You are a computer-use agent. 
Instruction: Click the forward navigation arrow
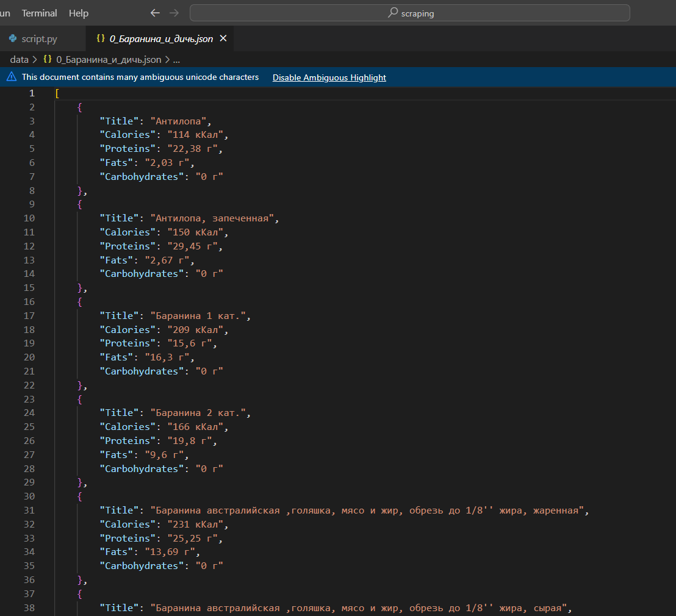(174, 13)
